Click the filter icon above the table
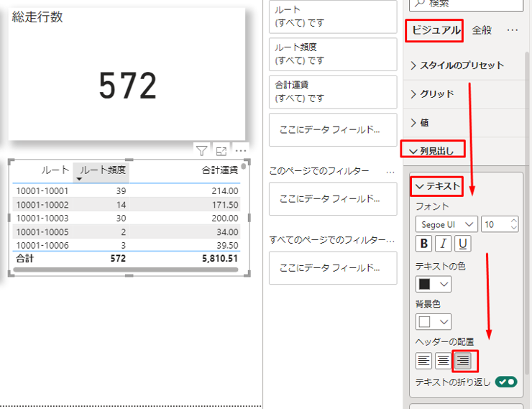 (202, 151)
